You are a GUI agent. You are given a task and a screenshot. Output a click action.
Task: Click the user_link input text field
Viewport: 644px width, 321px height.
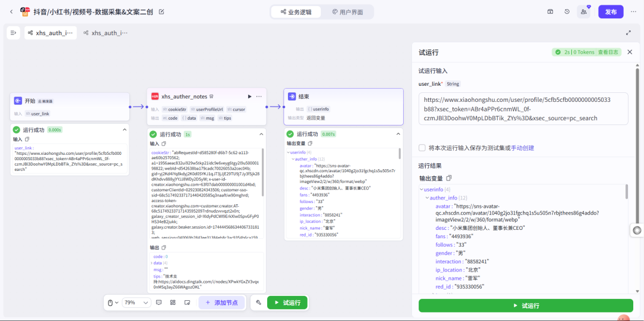(x=524, y=108)
